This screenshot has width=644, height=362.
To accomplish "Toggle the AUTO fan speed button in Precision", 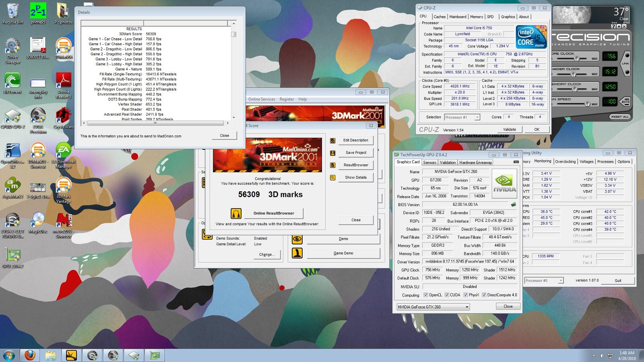I will (x=625, y=101).
